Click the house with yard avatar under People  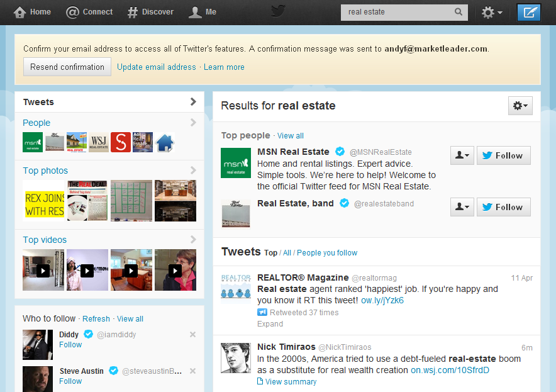point(77,142)
